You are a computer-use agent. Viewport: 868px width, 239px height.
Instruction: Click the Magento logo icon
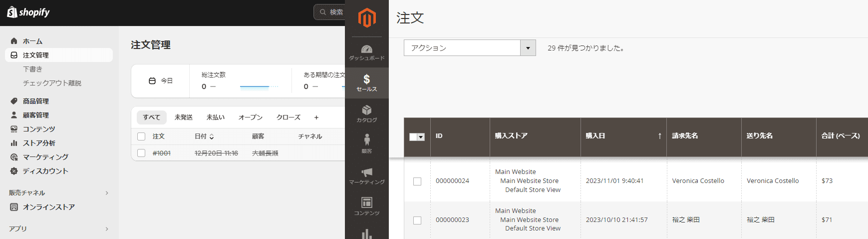tap(367, 18)
